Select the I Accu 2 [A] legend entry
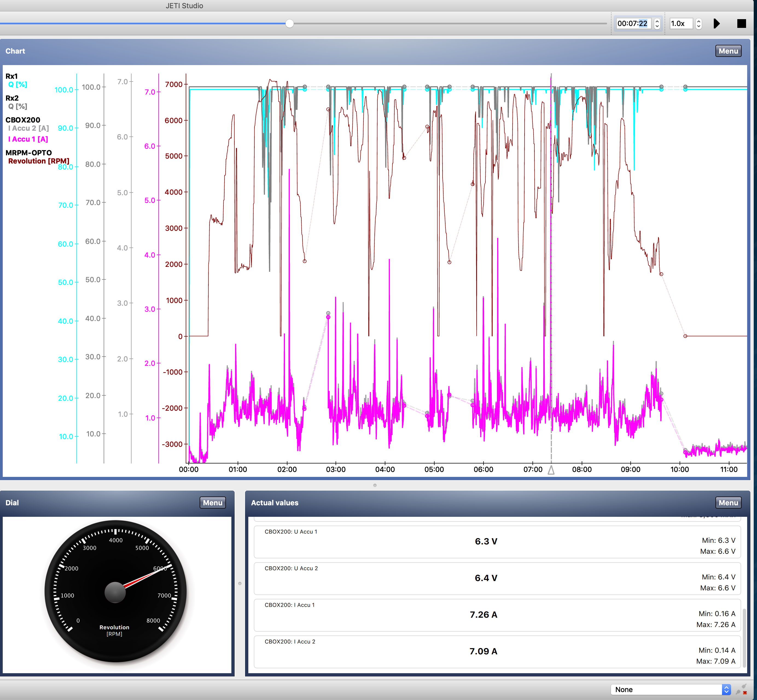This screenshot has height=700, width=757. click(x=28, y=128)
